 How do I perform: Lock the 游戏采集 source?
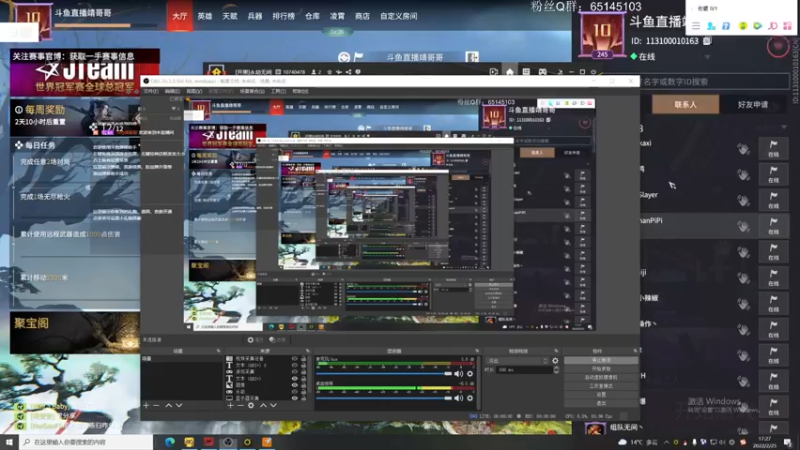tap(304, 372)
